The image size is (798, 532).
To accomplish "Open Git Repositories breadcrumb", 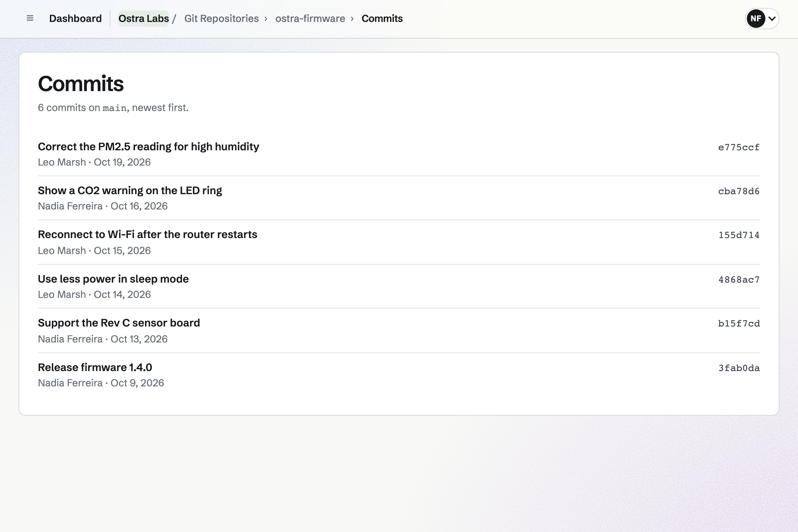I will coord(221,18).
